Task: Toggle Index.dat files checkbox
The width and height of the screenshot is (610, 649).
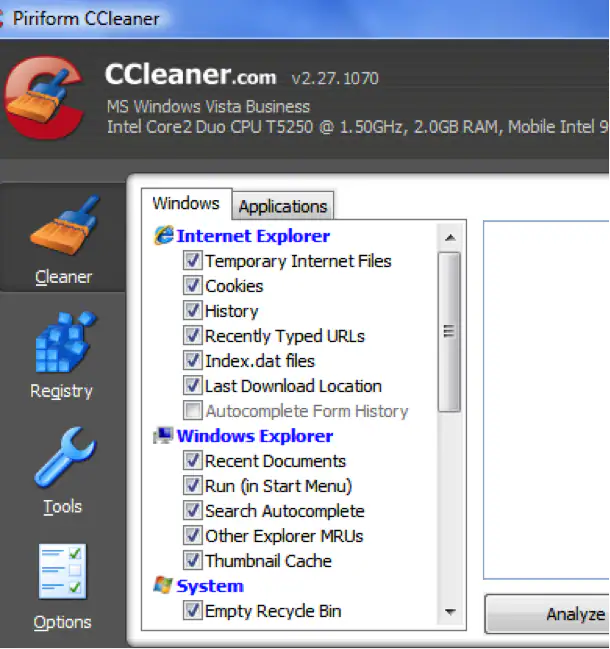Action: pyautogui.click(x=192, y=361)
